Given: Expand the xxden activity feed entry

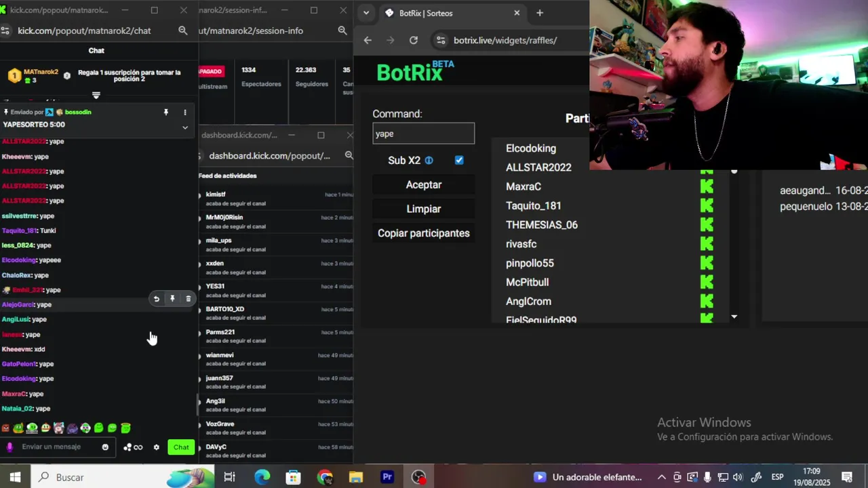Looking at the screenshot, I should 199,265.
